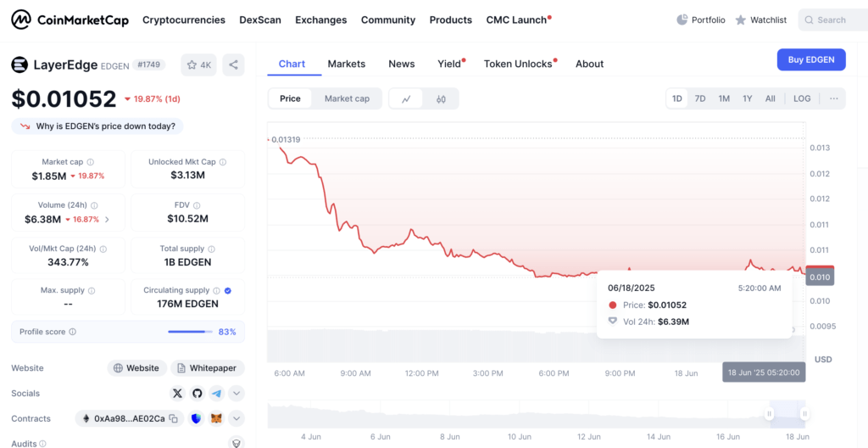Click the #1749 rank badge

[x=149, y=64]
